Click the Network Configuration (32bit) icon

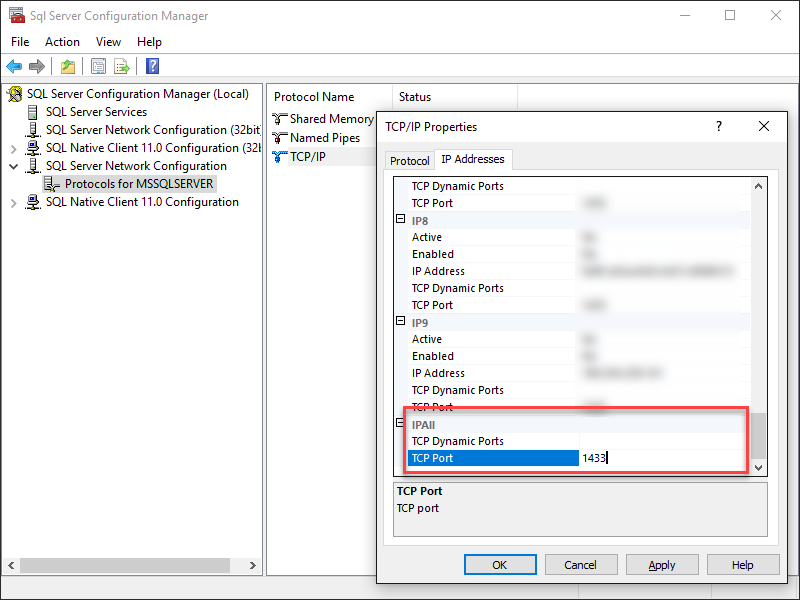click(33, 130)
